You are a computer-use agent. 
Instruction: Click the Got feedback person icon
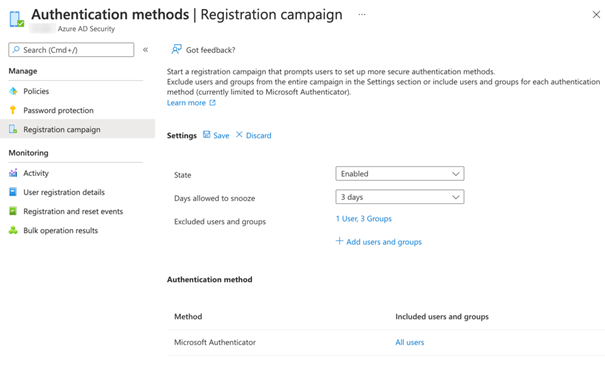coord(176,49)
